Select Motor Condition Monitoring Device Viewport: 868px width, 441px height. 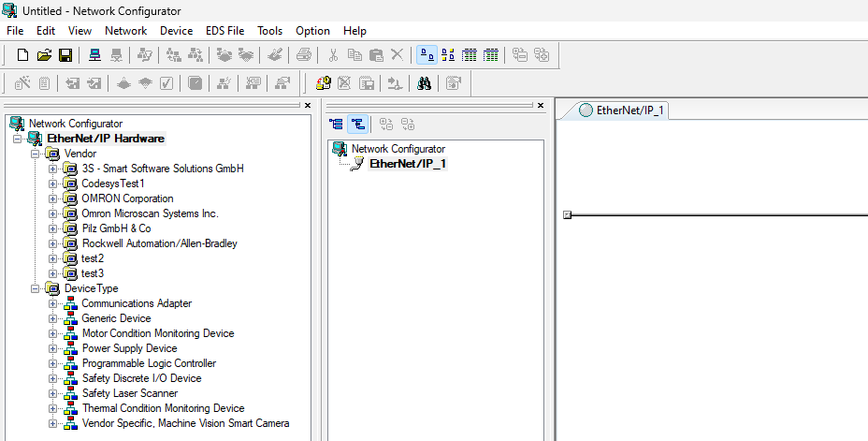(x=158, y=333)
